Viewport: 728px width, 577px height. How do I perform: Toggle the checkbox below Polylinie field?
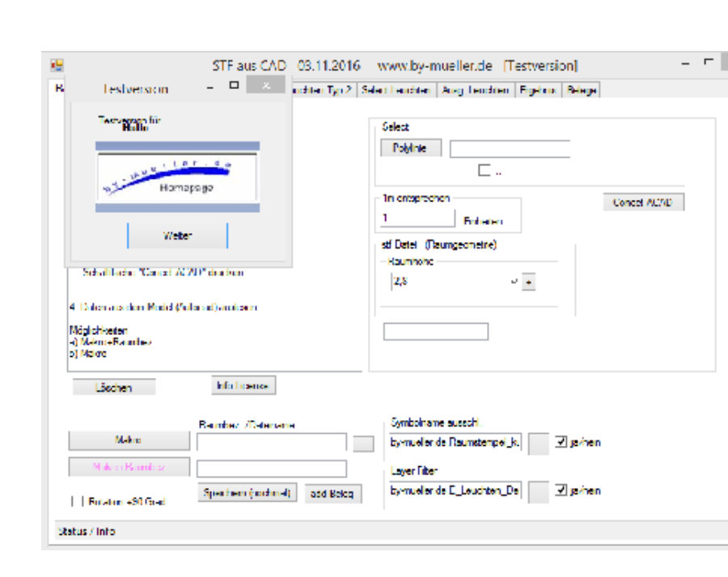point(484,170)
